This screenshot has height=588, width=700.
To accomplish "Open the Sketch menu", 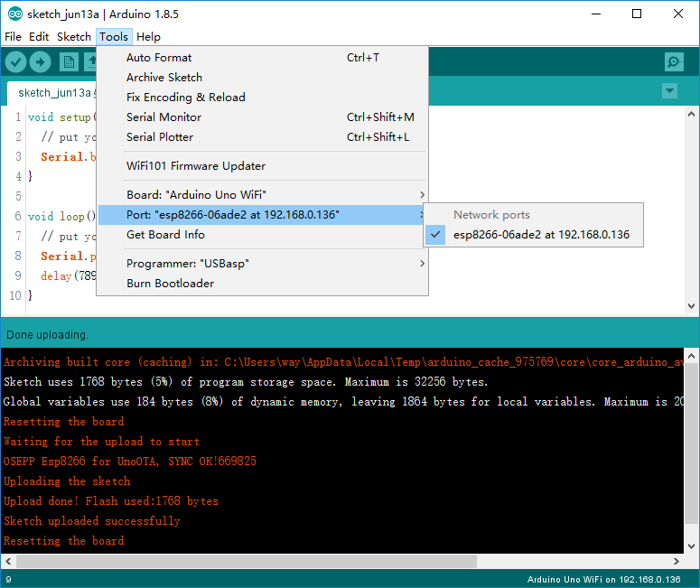I will pos(73,37).
